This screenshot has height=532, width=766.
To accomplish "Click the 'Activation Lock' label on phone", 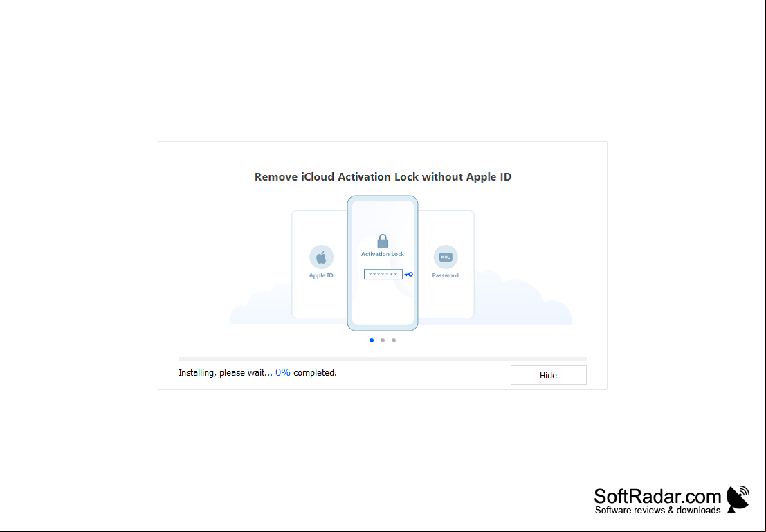I will (x=383, y=254).
